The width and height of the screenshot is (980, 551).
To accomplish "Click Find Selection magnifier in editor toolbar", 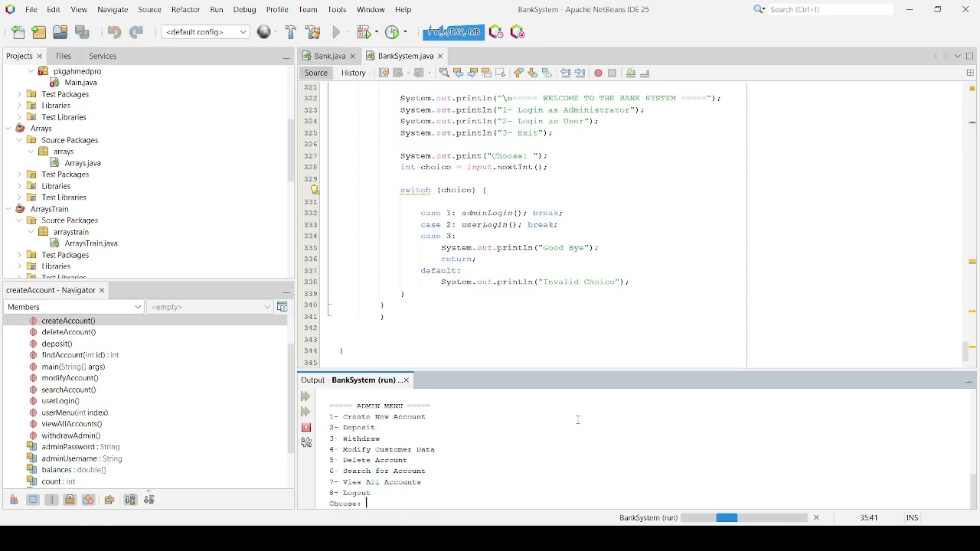I will coord(444,73).
